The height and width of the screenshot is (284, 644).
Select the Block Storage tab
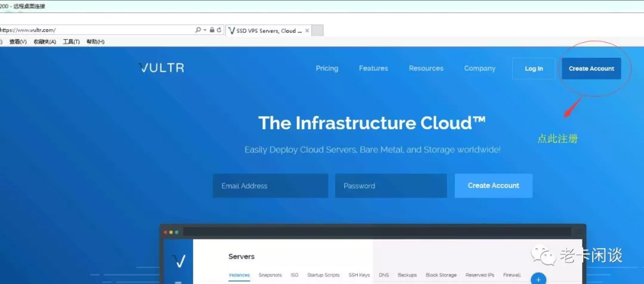point(441,275)
